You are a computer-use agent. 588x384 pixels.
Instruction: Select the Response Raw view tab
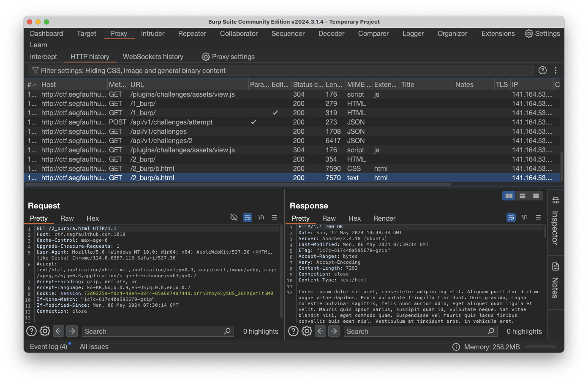329,218
